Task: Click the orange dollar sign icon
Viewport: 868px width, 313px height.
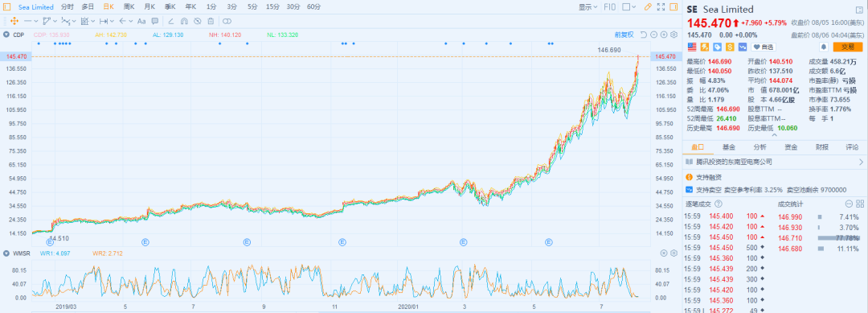Action: point(730,47)
